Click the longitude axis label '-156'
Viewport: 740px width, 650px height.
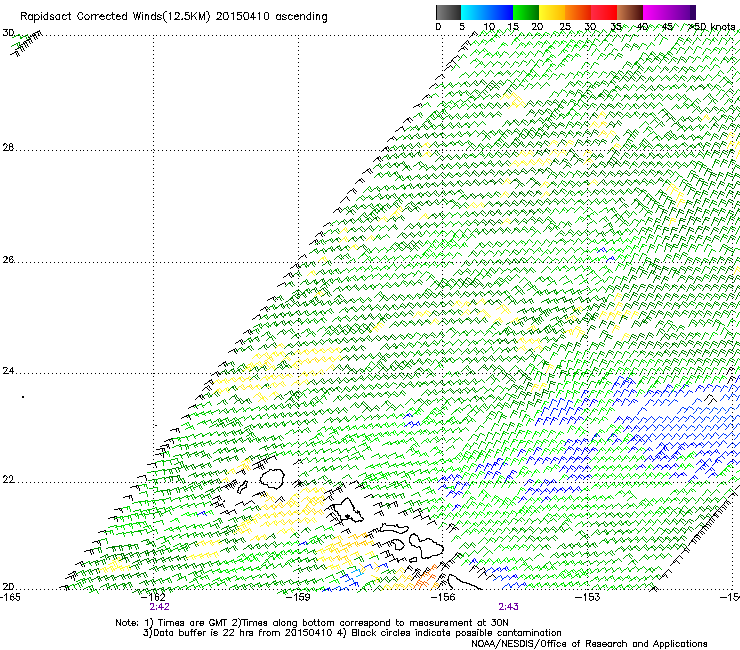coord(443,597)
